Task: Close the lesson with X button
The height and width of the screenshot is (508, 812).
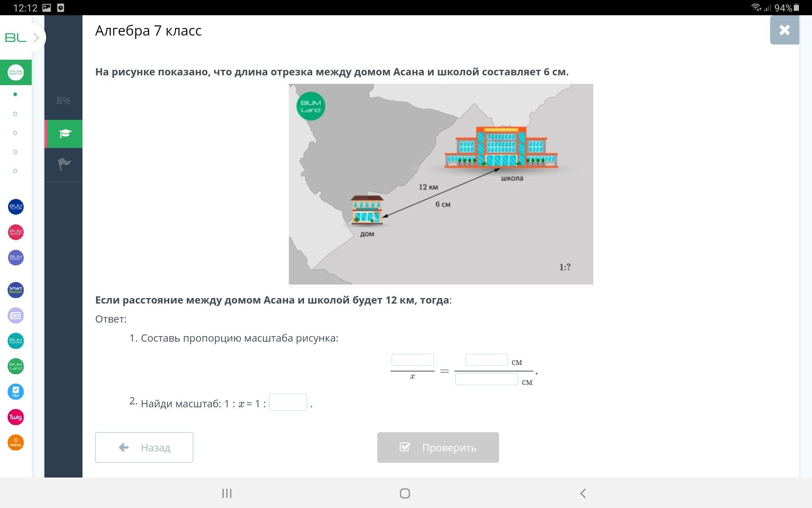Action: pyautogui.click(x=784, y=30)
